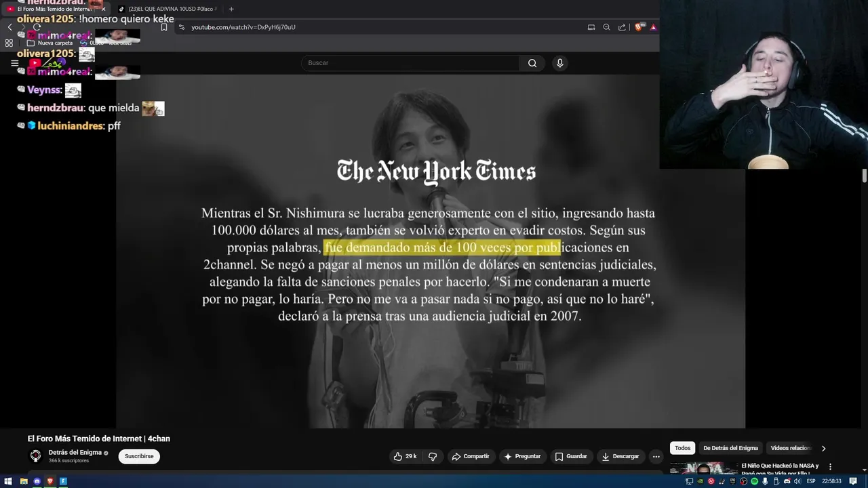Click the 'Descargar' download button

point(620,456)
